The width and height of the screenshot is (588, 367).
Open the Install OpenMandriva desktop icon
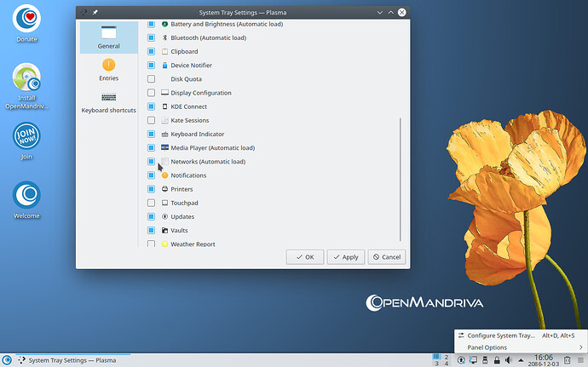(x=26, y=86)
